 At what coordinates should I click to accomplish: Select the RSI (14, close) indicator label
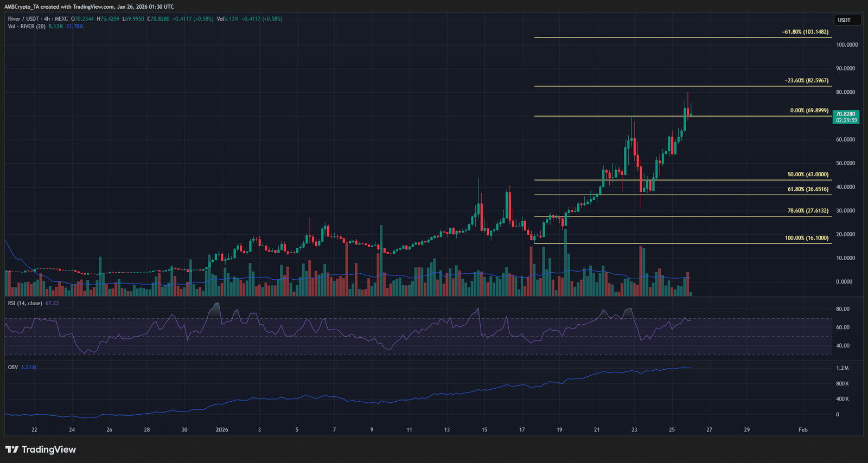[x=25, y=303]
